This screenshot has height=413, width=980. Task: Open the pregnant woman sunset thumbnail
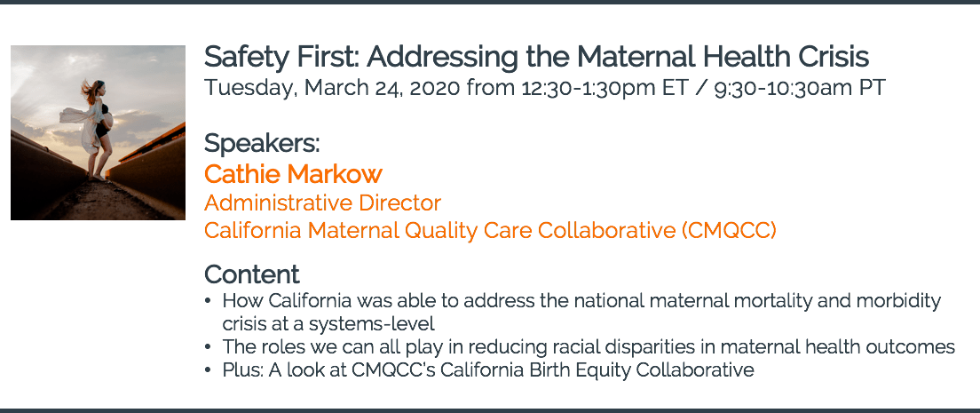99,132
